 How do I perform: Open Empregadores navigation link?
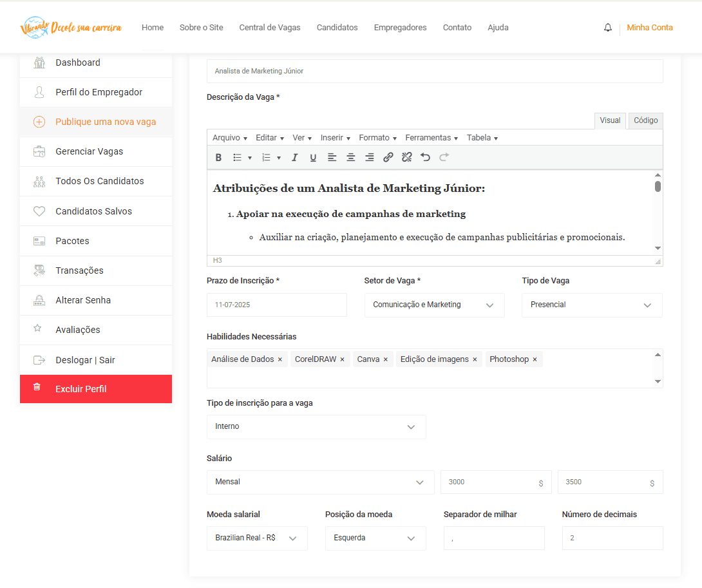400,28
